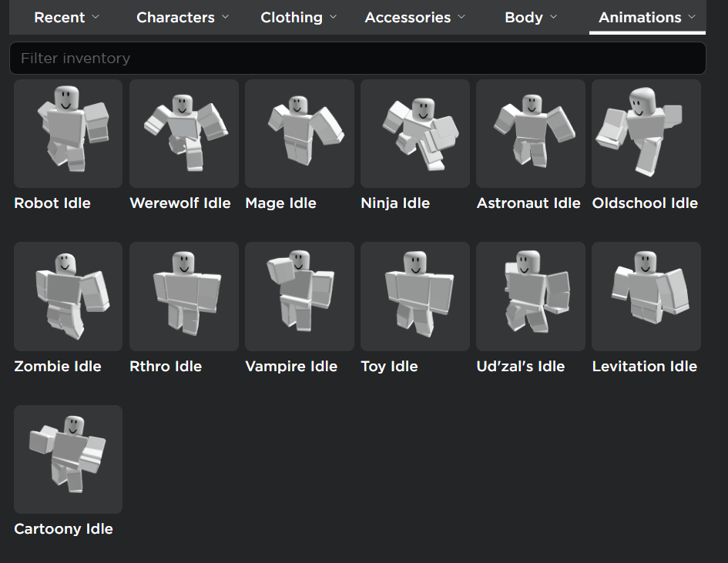
Task: Click the Ud'zal's Idle name label
Action: 521,366
